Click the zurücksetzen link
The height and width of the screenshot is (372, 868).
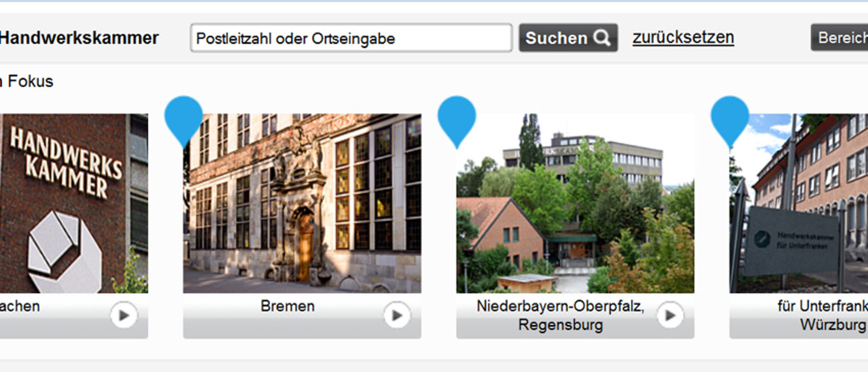coord(683,37)
